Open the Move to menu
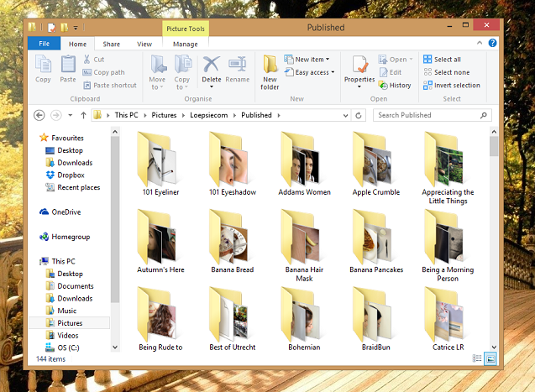This screenshot has height=392, width=535. click(x=157, y=72)
